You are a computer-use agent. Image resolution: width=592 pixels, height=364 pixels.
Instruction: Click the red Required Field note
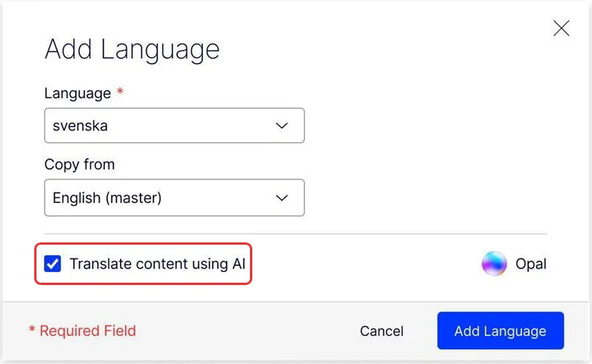tap(82, 331)
